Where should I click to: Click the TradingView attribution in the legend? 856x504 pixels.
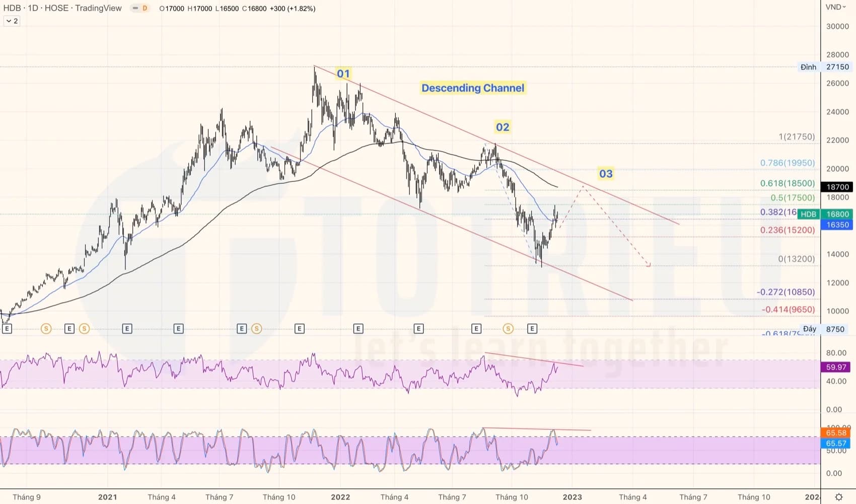point(99,8)
